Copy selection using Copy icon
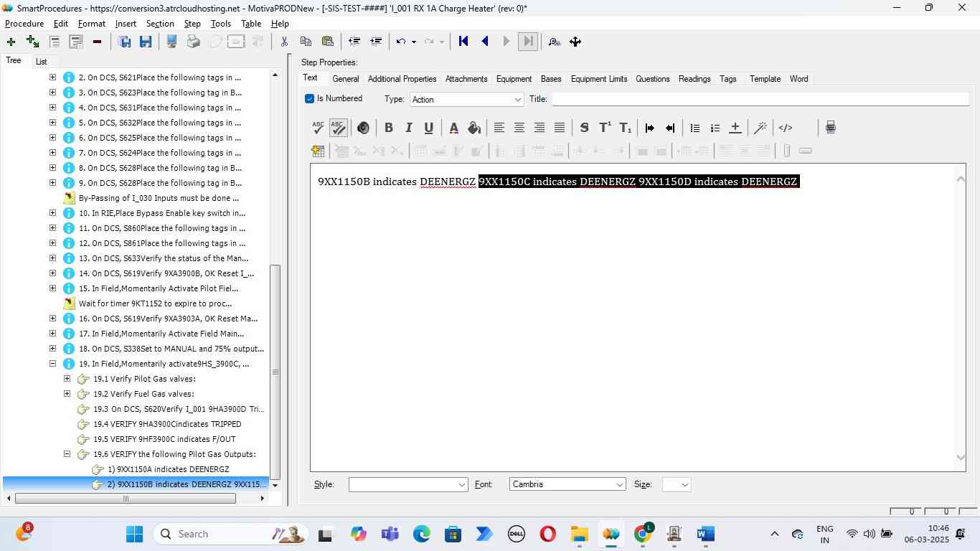This screenshot has width=980, height=551. pos(306,42)
